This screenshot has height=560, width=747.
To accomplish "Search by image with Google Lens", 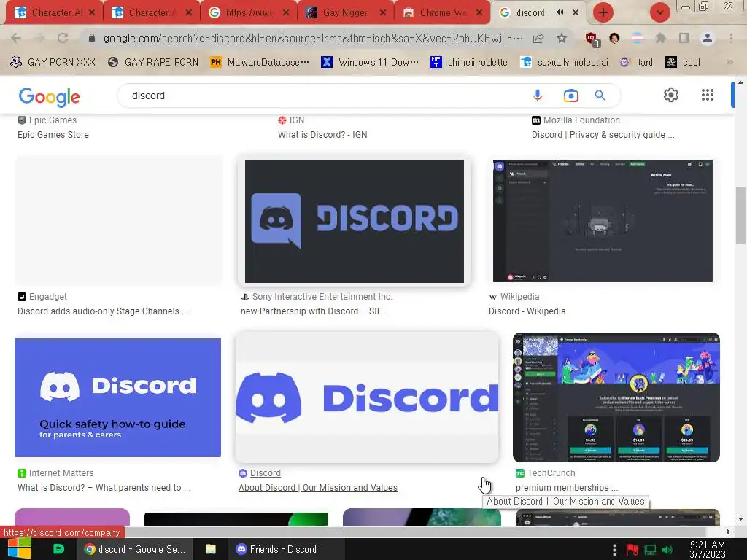I will tap(570, 96).
